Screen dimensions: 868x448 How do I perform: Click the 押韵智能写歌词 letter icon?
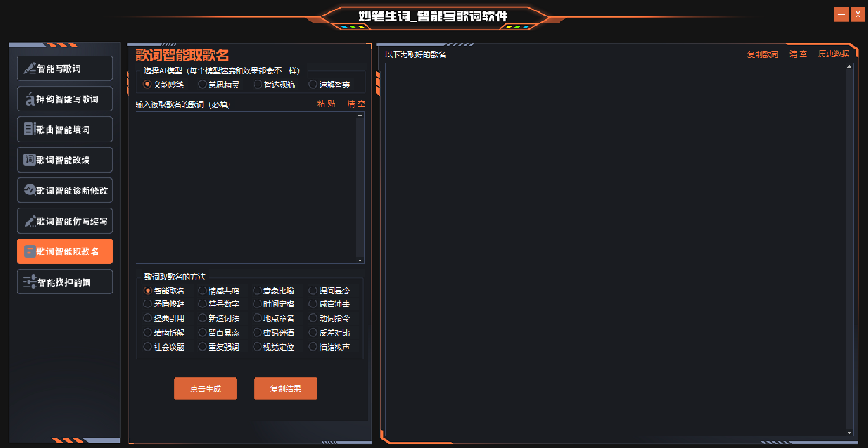30,99
